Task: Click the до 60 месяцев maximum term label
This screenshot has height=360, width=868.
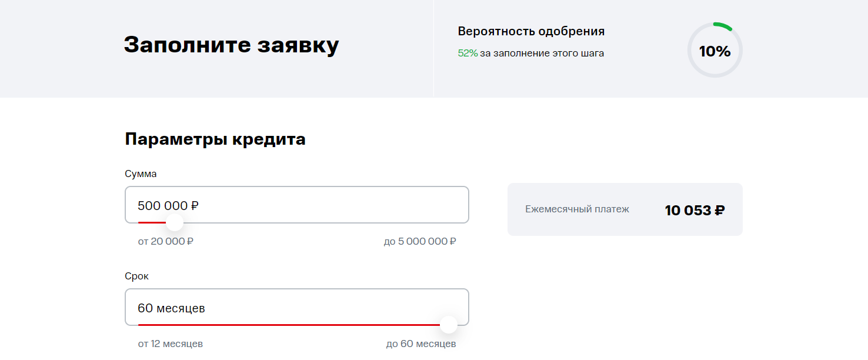Action: tap(421, 344)
